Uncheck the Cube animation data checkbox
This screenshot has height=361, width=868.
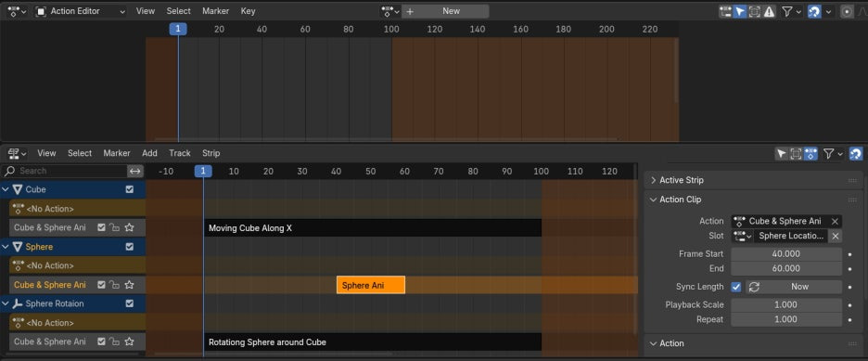tap(130, 189)
